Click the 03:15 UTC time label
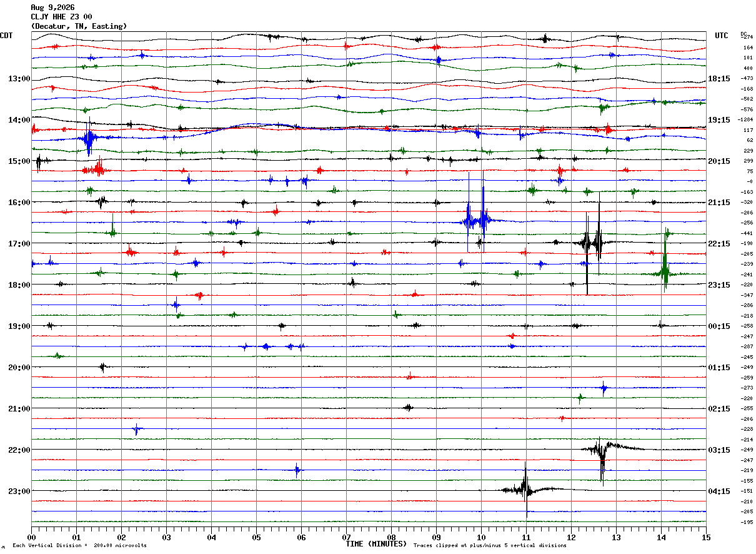The width and height of the screenshot is (756, 554). point(719,450)
